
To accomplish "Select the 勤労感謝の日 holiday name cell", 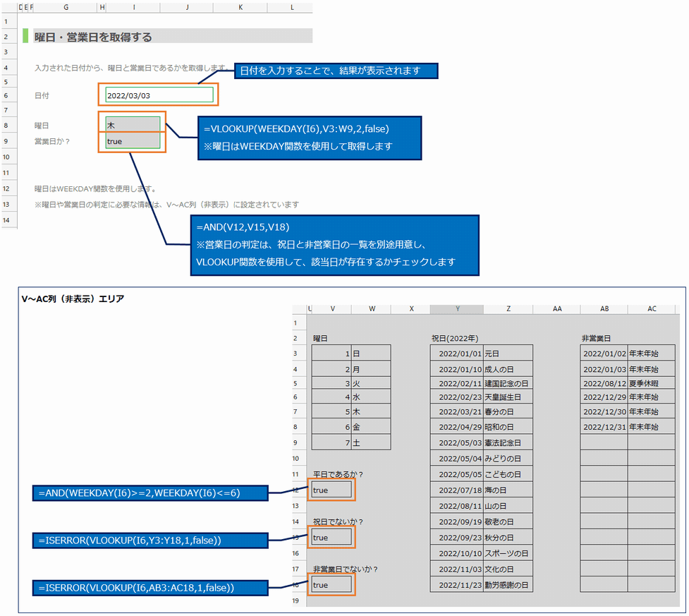I will pos(508,584).
